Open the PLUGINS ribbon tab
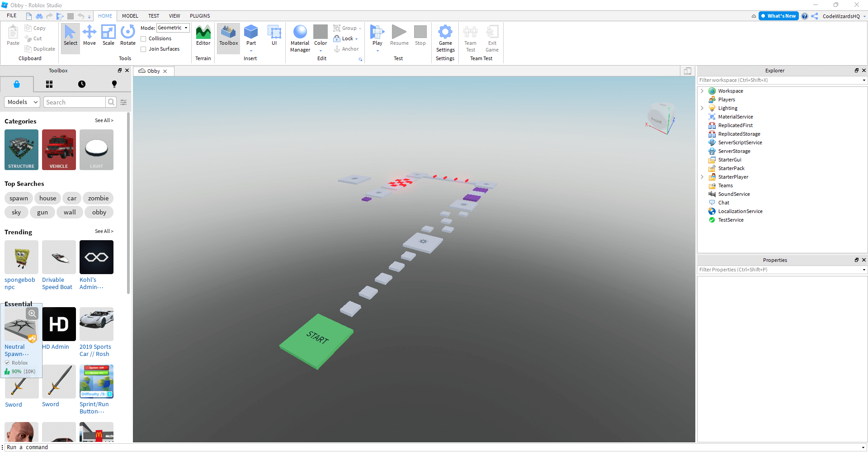The image size is (868, 465). click(x=200, y=16)
